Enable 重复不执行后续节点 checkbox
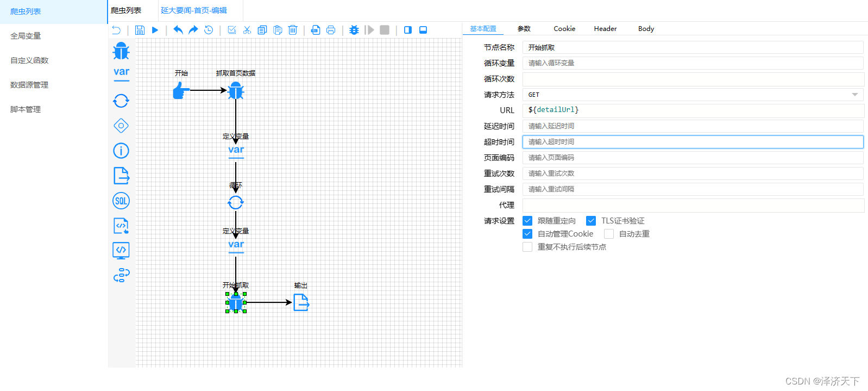868x391 pixels. pos(527,247)
